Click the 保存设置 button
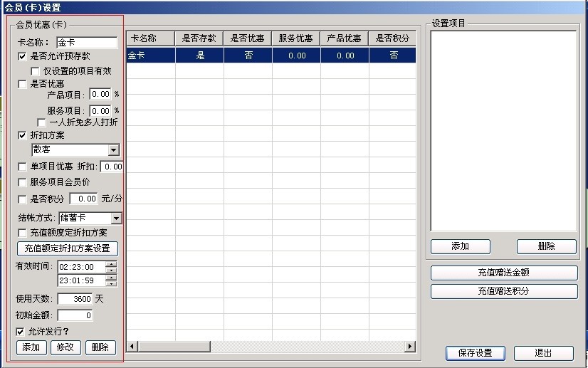This screenshot has height=368, width=588. pyautogui.click(x=476, y=353)
